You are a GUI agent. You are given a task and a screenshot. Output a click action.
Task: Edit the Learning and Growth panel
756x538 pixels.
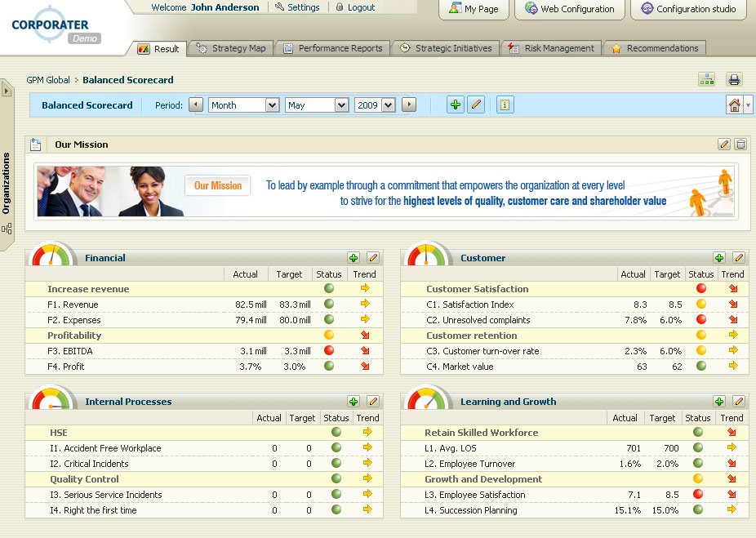(x=739, y=402)
